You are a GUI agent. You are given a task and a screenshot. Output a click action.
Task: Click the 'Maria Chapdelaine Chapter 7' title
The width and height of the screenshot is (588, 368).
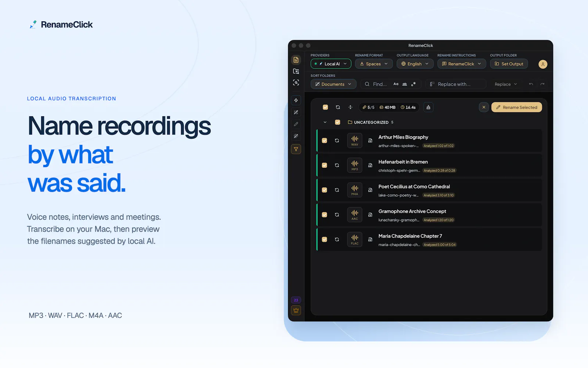(410, 236)
